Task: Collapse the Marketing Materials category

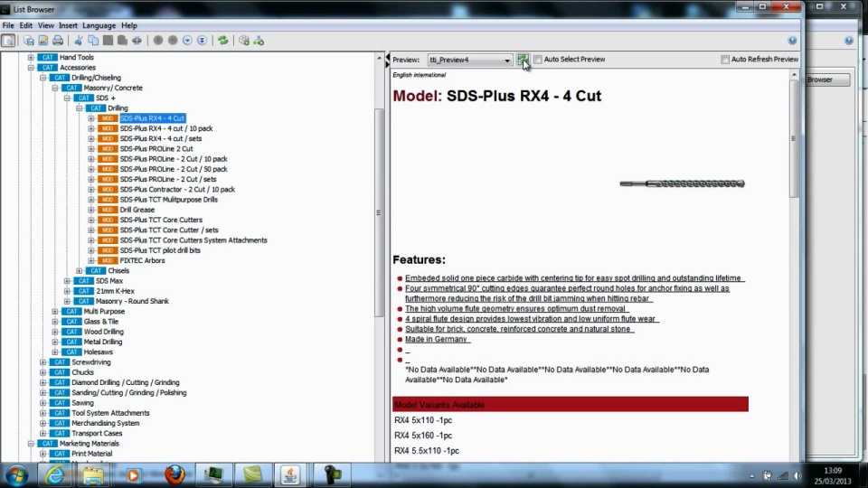Action: pos(31,444)
